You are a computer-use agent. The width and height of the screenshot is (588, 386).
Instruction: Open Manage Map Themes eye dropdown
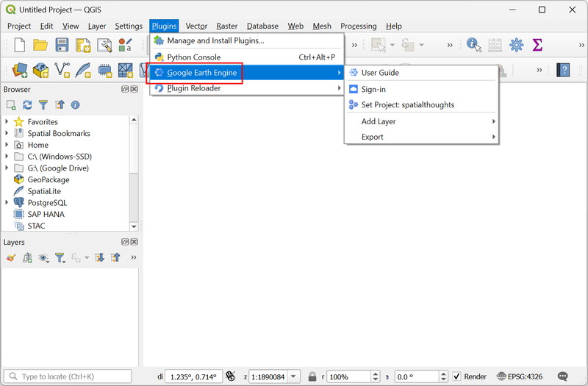point(44,258)
